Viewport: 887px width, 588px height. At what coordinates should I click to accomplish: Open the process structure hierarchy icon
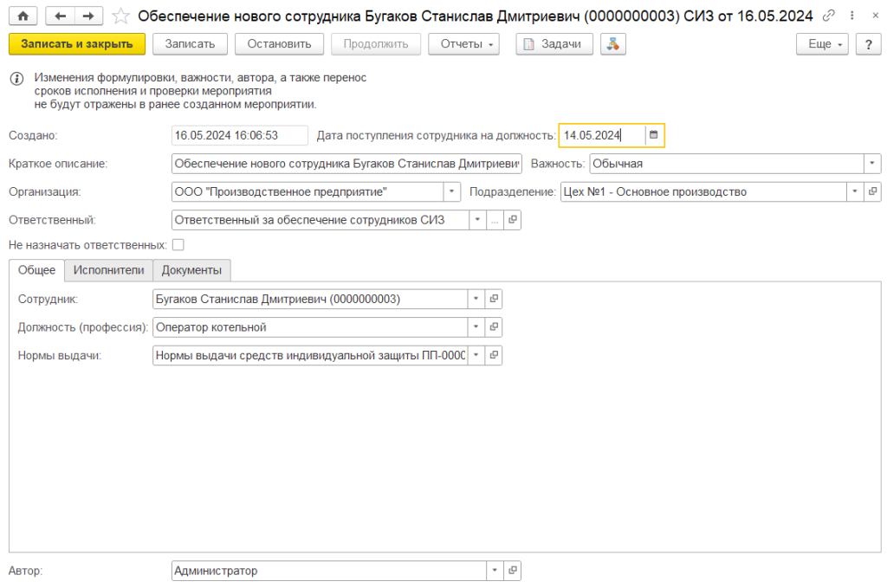coord(613,44)
